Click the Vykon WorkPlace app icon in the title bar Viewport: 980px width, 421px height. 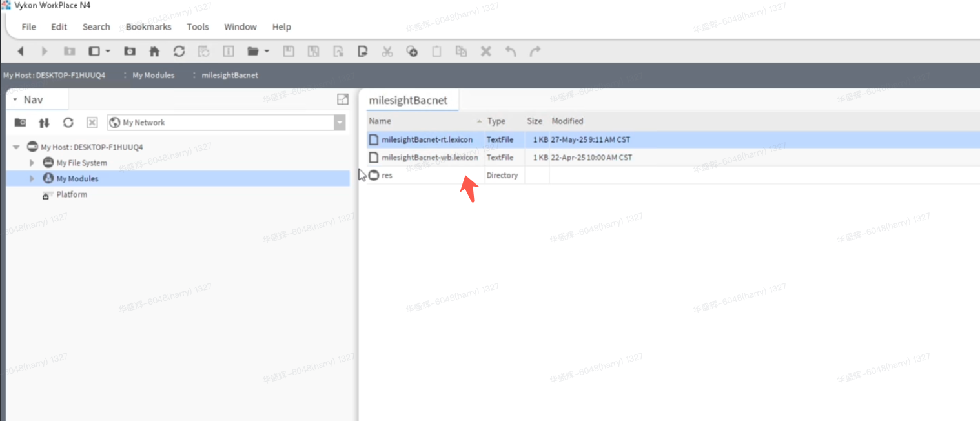pyautogui.click(x=6, y=6)
